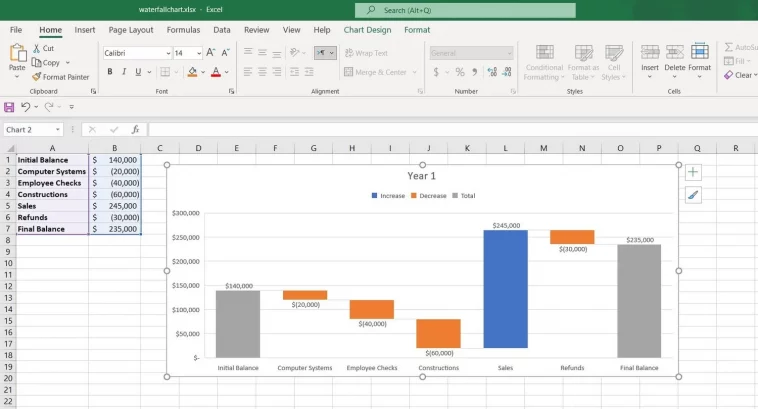Expand the font size 14 dropdown
758x409 pixels.
click(199, 53)
